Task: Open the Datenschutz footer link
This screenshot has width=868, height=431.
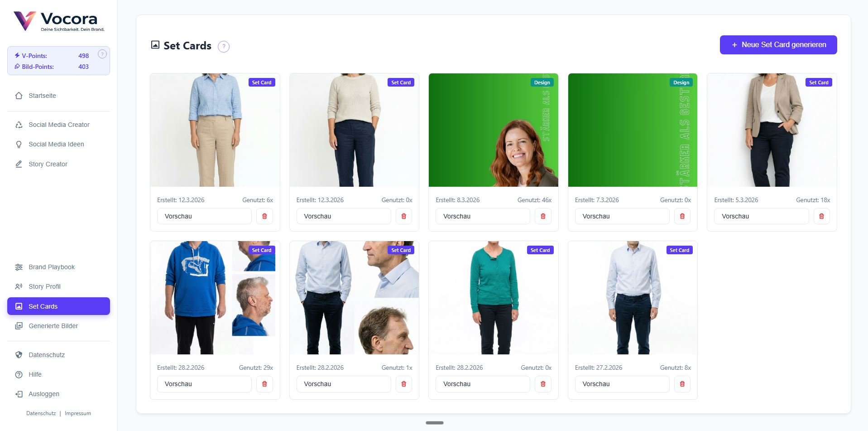Action: coord(41,413)
